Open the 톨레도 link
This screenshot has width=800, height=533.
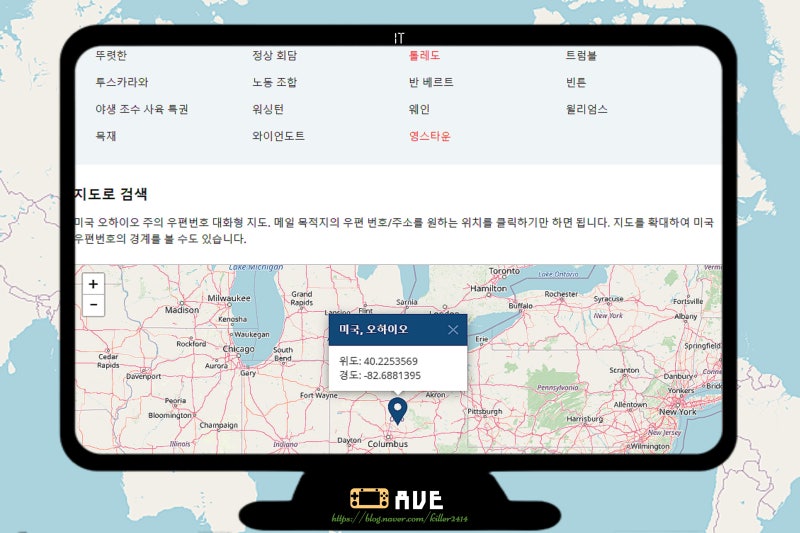pos(424,55)
